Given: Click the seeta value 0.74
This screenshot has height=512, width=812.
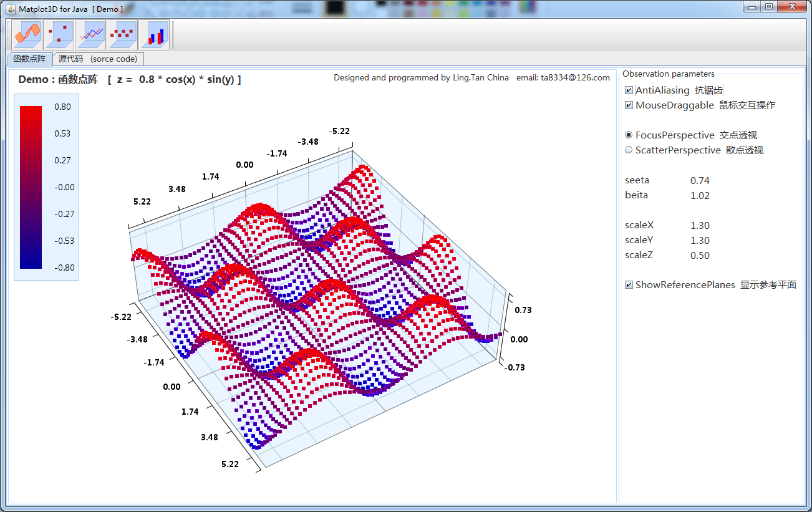Looking at the screenshot, I should 700,181.
